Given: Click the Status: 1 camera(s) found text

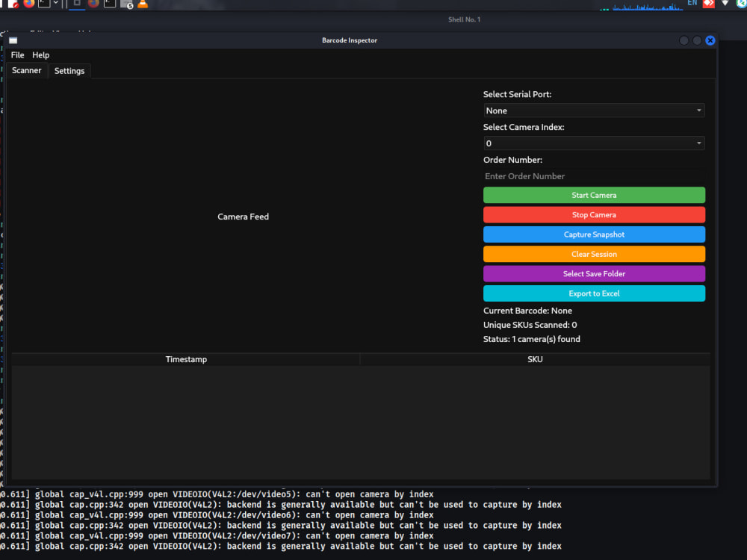Looking at the screenshot, I should (532, 339).
